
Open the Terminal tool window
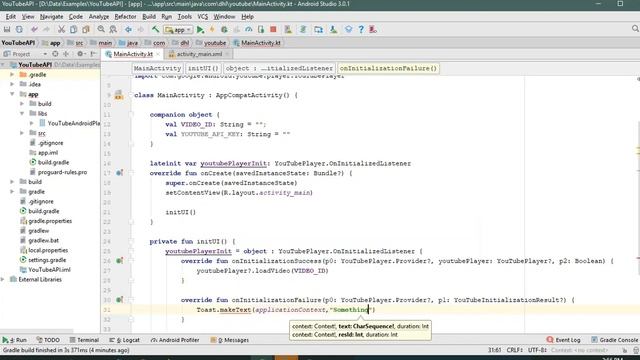84,340
